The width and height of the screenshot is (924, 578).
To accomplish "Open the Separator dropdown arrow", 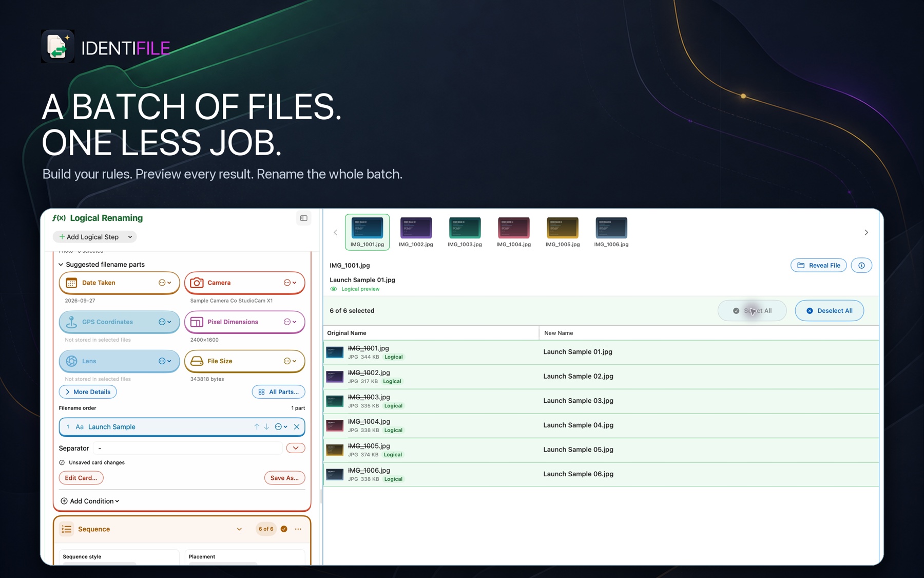I will (296, 448).
